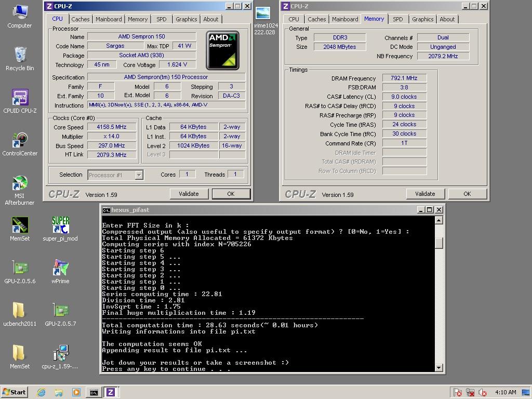Click the NB Frequency 2079.2 MHz value
532x399 pixels.
point(443,56)
